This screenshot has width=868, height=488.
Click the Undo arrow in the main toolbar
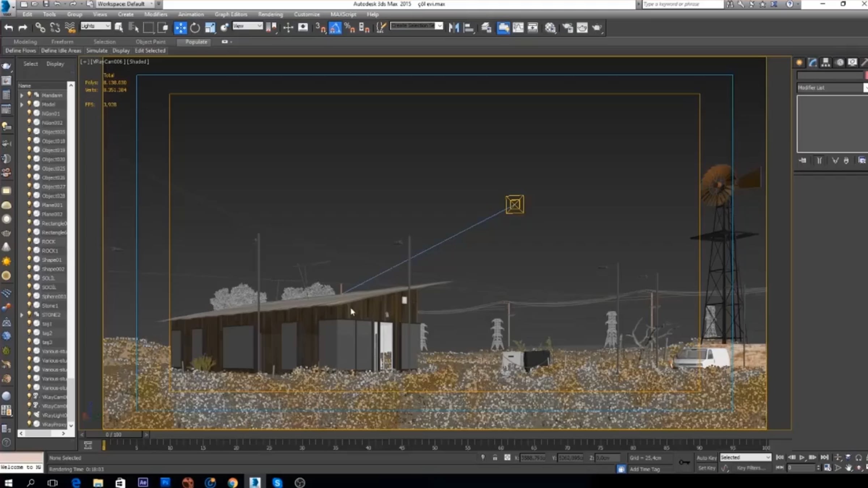click(x=9, y=27)
